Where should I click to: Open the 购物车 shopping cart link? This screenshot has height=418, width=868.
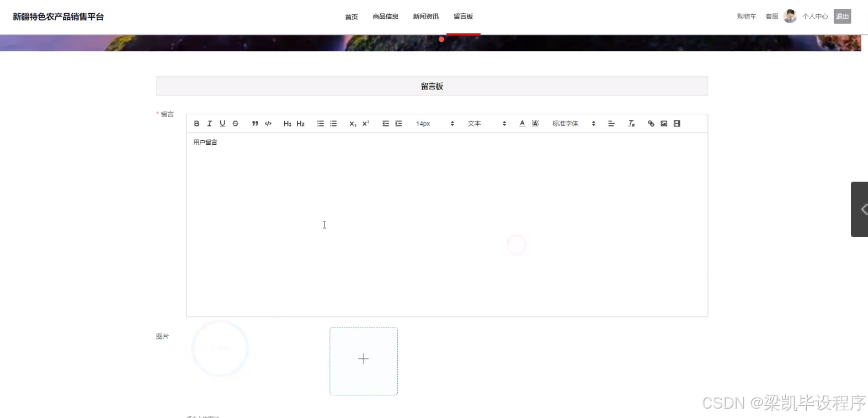point(747,17)
